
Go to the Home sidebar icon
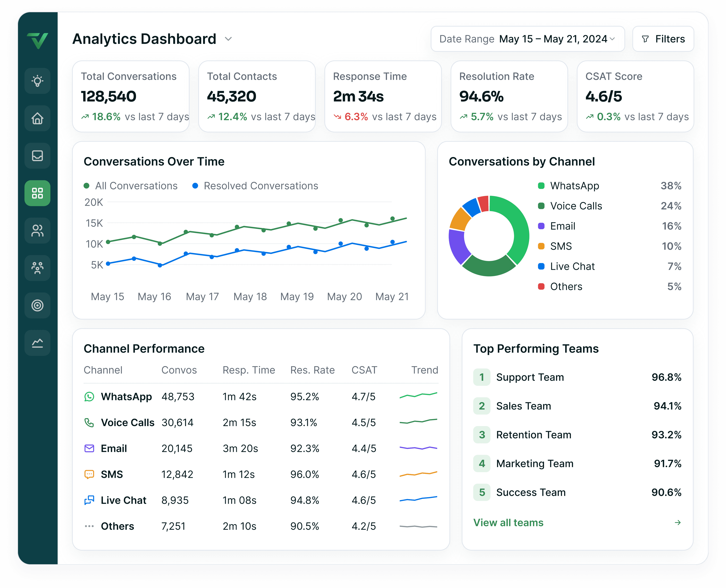click(x=37, y=118)
